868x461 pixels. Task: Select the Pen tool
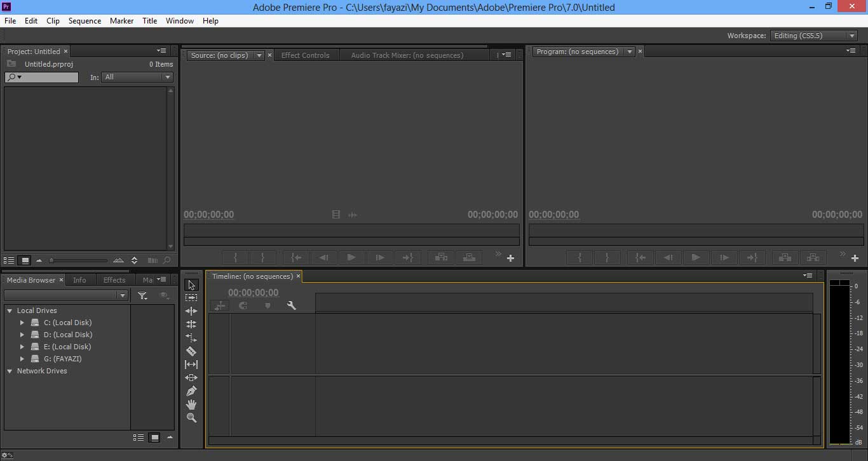coord(191,391)
